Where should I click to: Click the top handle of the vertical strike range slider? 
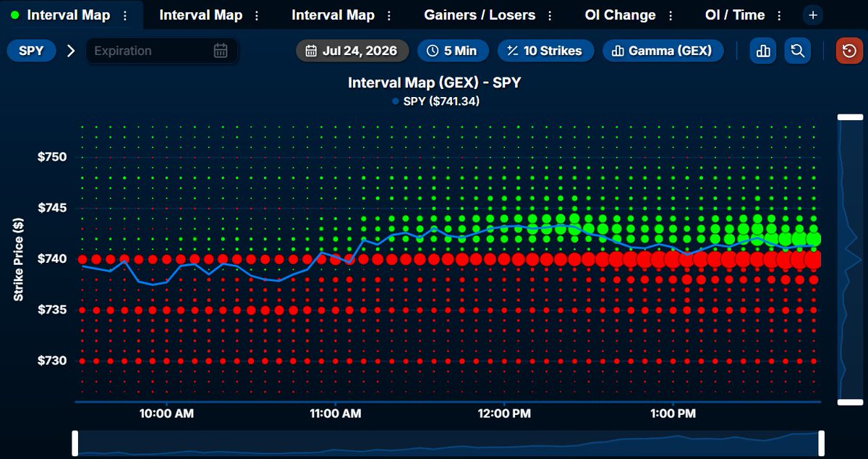coord(850,117)
